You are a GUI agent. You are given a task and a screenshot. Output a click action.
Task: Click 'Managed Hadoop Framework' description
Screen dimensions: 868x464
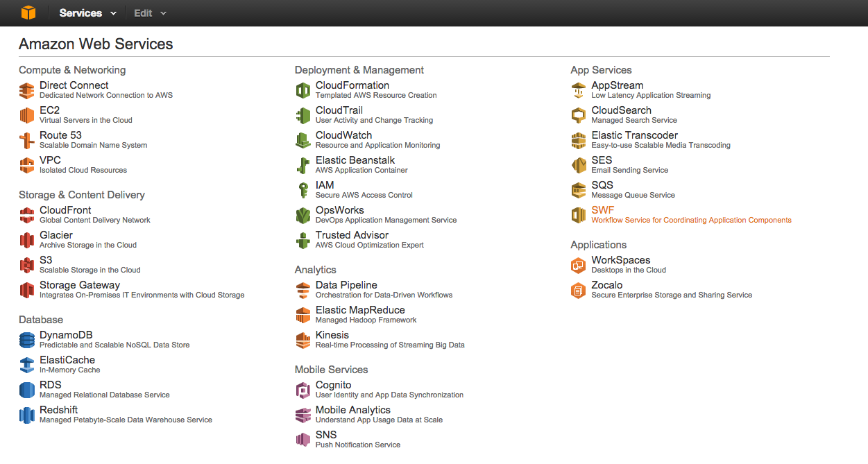pos(366,320)
